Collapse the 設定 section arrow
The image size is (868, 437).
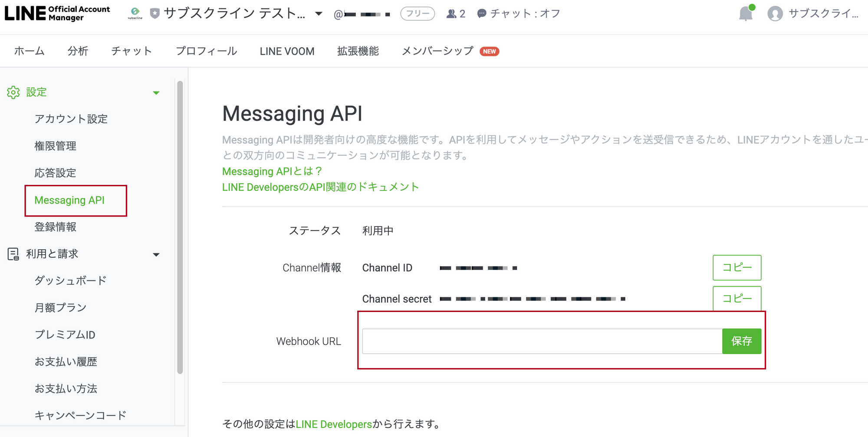click(x=156, y=93)
